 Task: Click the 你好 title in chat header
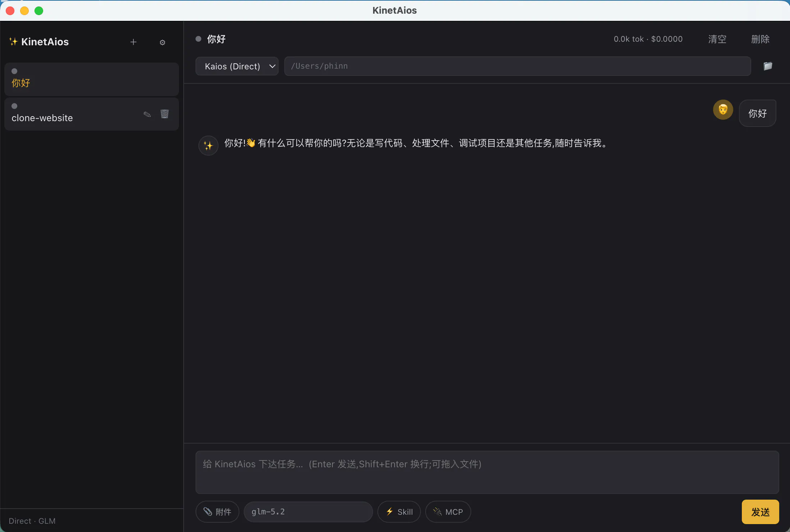(216, 39)
